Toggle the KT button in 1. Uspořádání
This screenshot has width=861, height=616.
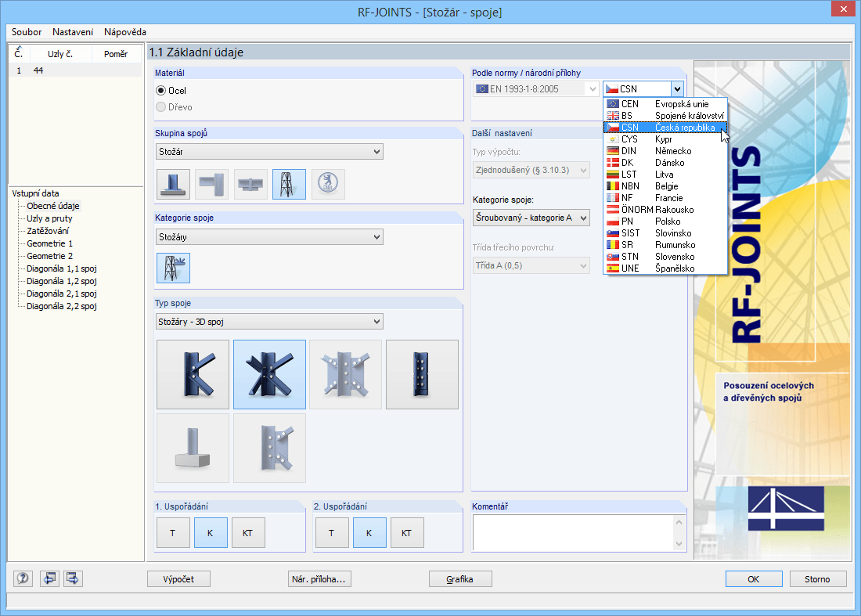click(x=248, y=532)
